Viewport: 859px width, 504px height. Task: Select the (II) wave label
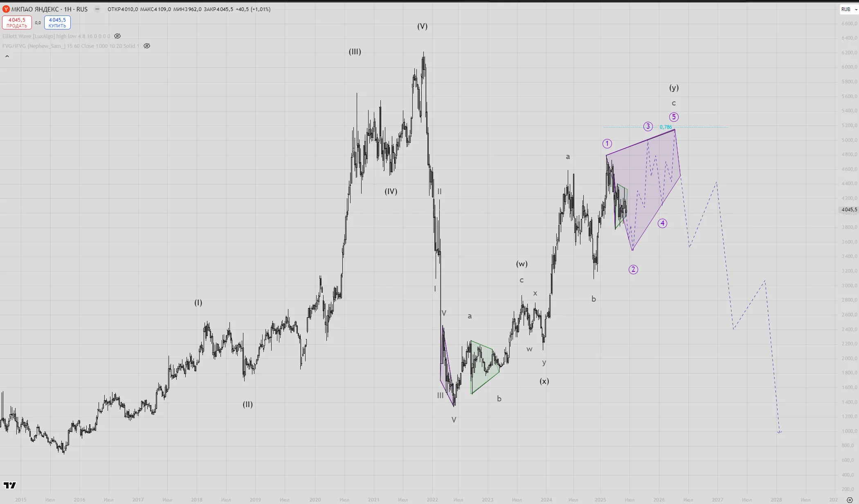tap(247, 404)
